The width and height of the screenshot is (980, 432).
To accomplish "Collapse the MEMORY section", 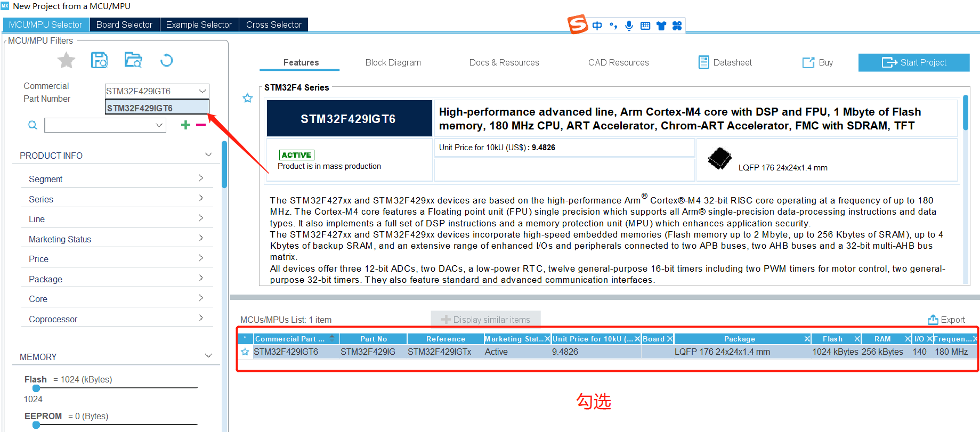I will coord(208,356).
